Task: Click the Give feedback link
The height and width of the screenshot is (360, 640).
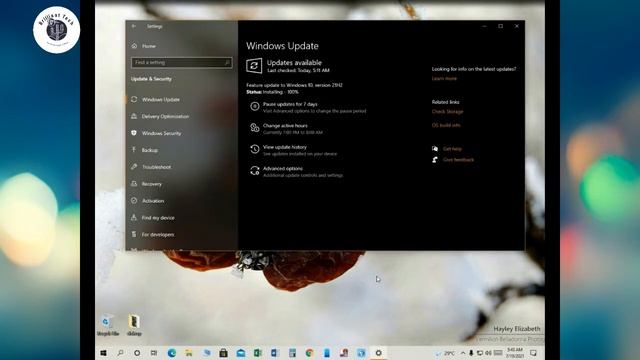Action: tap(458, 160)
